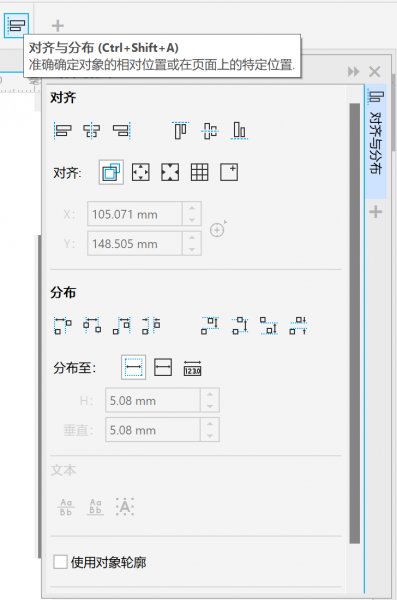
Task: Click the Y coordinate field 148.505 mm
Action: [135, 243]
